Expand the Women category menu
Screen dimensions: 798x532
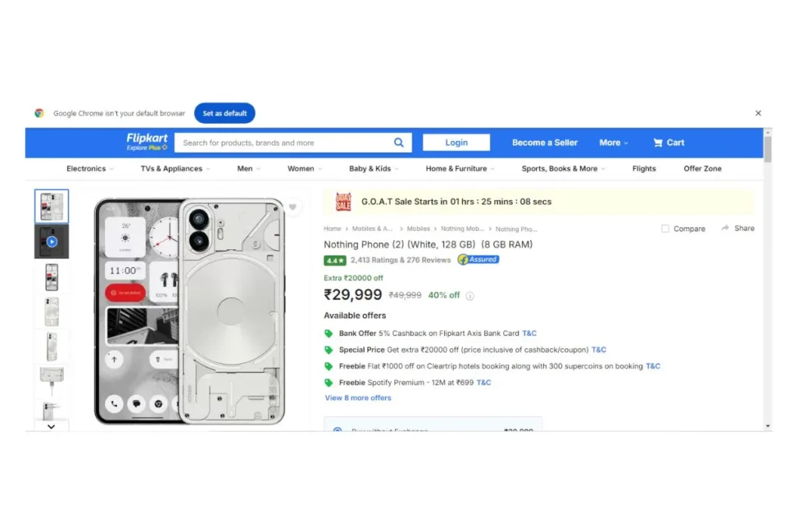tap(305, 169)
